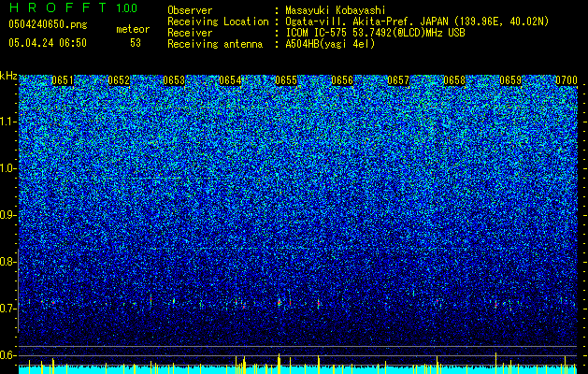Click the date stamp 05.04.24 06:50
The image size is (588, 374).
pyautogui.click(x=48, y=43)
